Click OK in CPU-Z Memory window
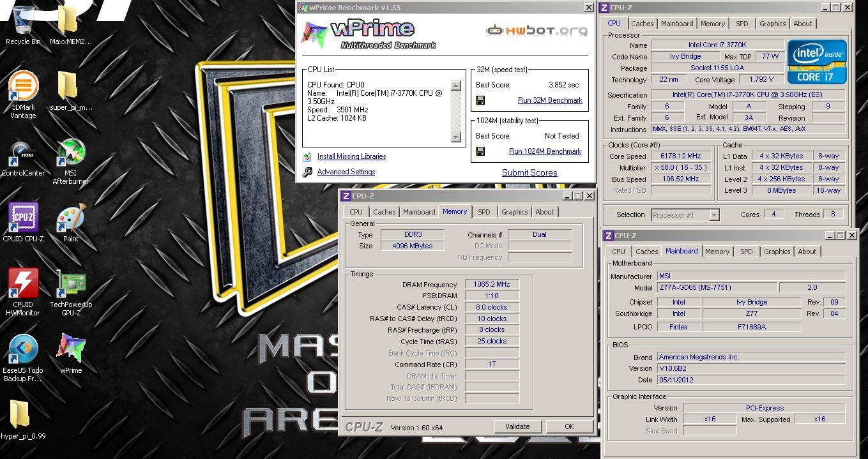Screen dimensions: 868x459 [569, 426]
